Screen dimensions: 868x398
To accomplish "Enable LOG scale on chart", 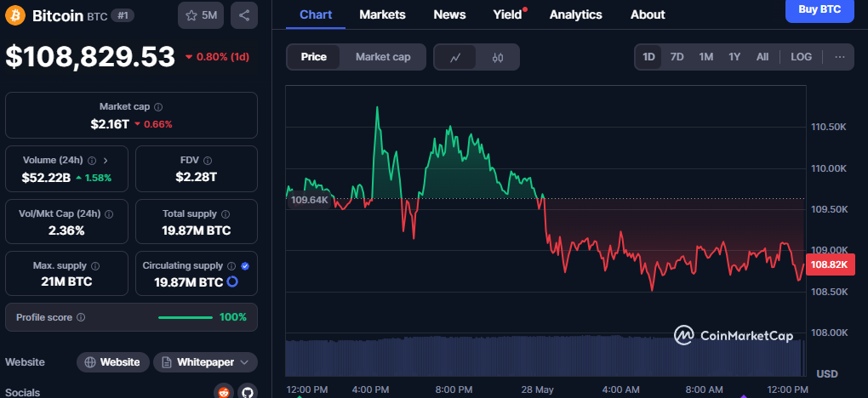I will (801, 57).
